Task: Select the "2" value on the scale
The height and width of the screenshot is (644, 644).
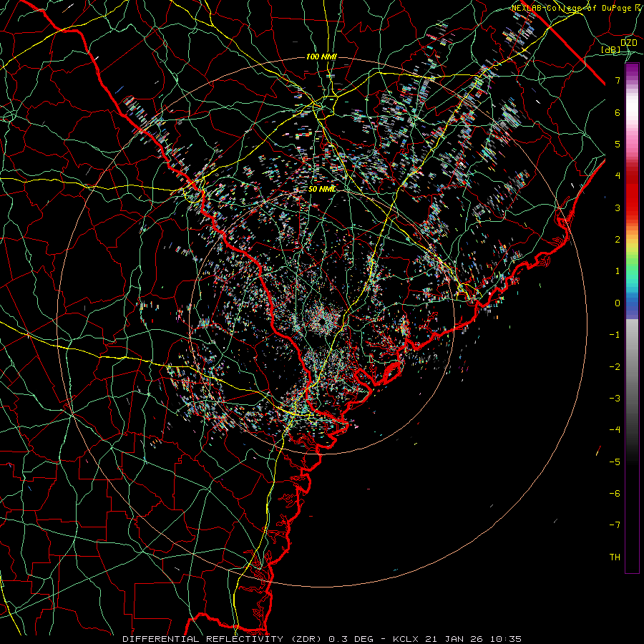Action: [x=618, y=240]
